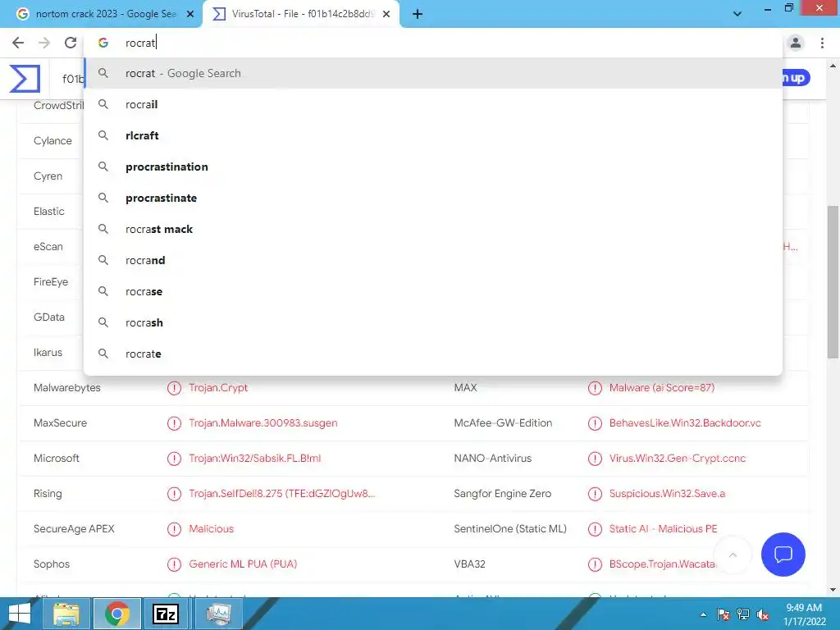Image resolution: width=840 pixels, height=630 pixels.
Task: Close the 'nortom crack 2023' Google tab
Action: coord(190,15)
